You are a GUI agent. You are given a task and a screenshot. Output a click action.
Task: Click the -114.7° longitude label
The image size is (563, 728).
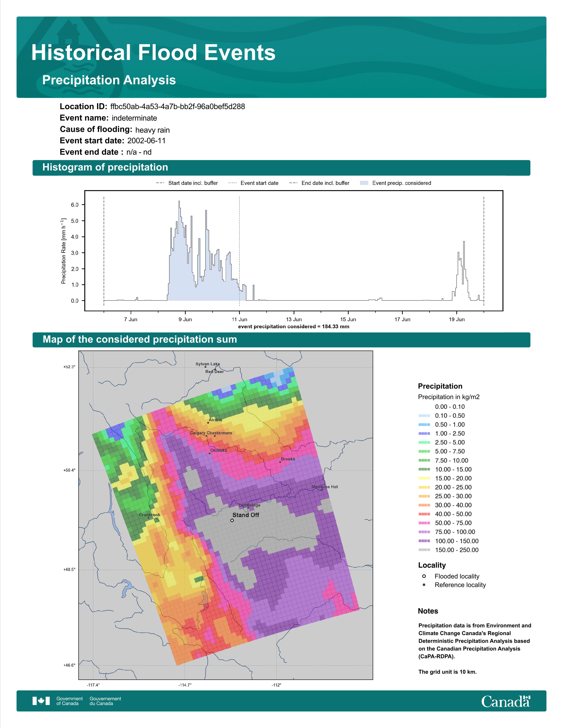point(185,685)
